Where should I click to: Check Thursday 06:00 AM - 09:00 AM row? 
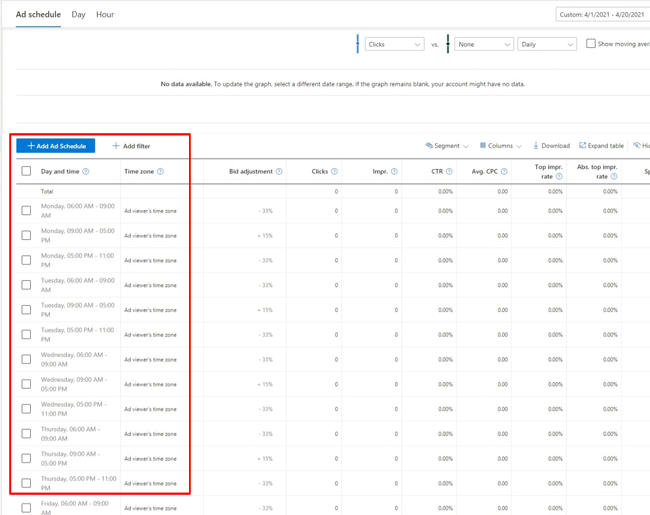click(x=26, y=434)
